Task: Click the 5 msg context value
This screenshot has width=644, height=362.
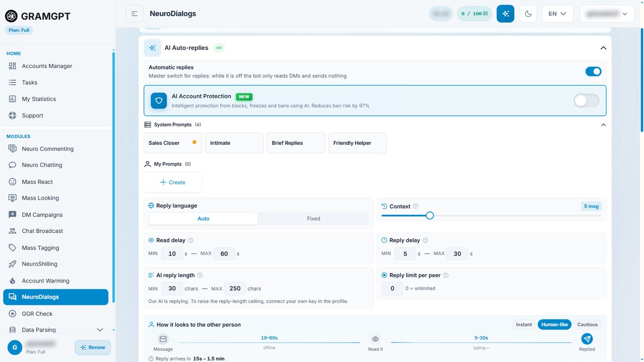Action: 591,206
